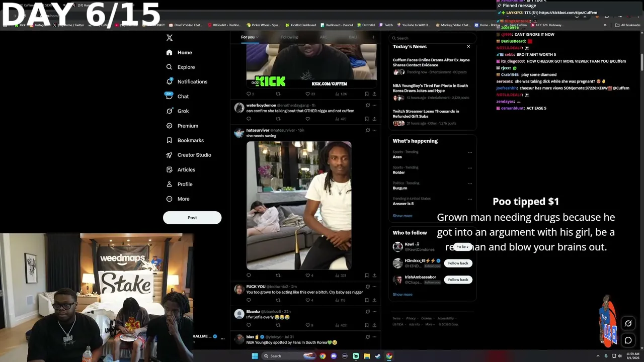Bookmark the waterboydemon post

tap(366, 119)
